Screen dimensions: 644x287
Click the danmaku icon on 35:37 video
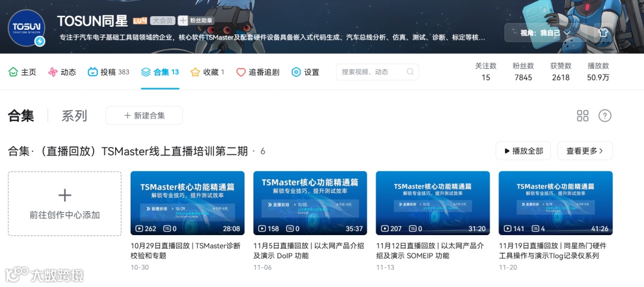pyautogui.click(x=290, y=229)
